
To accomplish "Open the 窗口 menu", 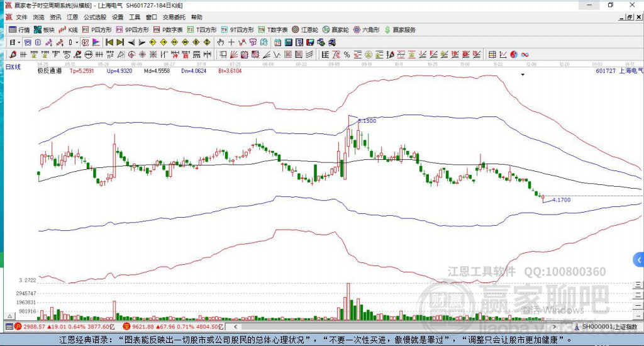I will click(152, 17).
